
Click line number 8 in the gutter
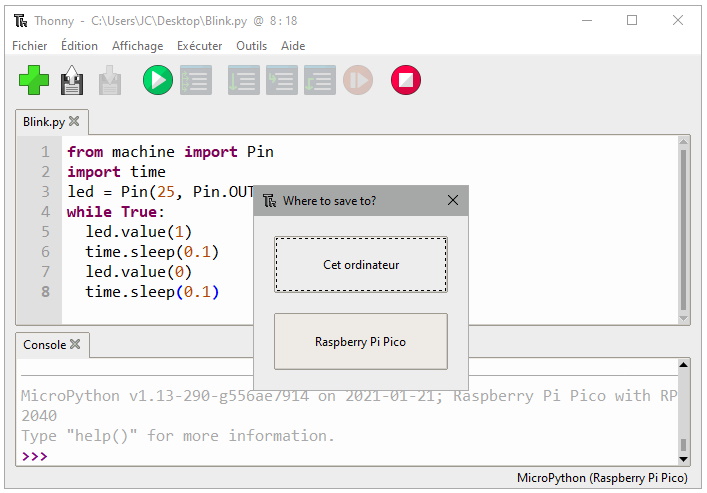click(x=45, y=292)
